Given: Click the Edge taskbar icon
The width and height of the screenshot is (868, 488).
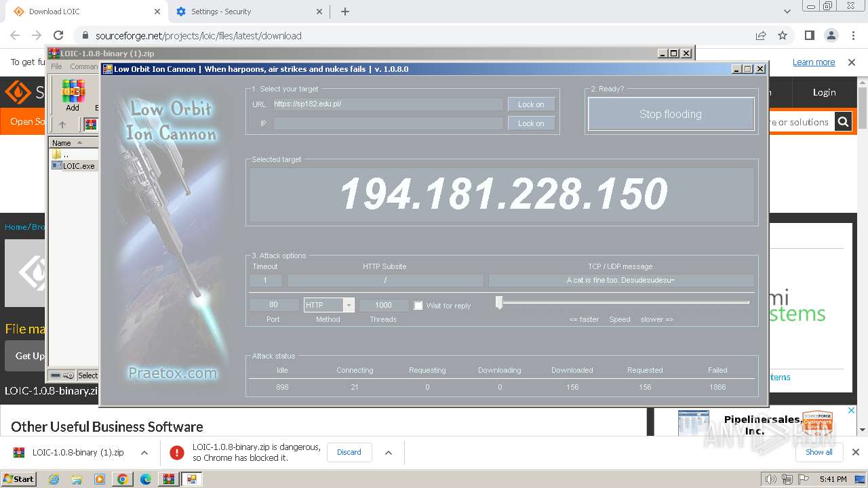Looking at the screenshot, I should pyautogui.click(x=146, y=479).
